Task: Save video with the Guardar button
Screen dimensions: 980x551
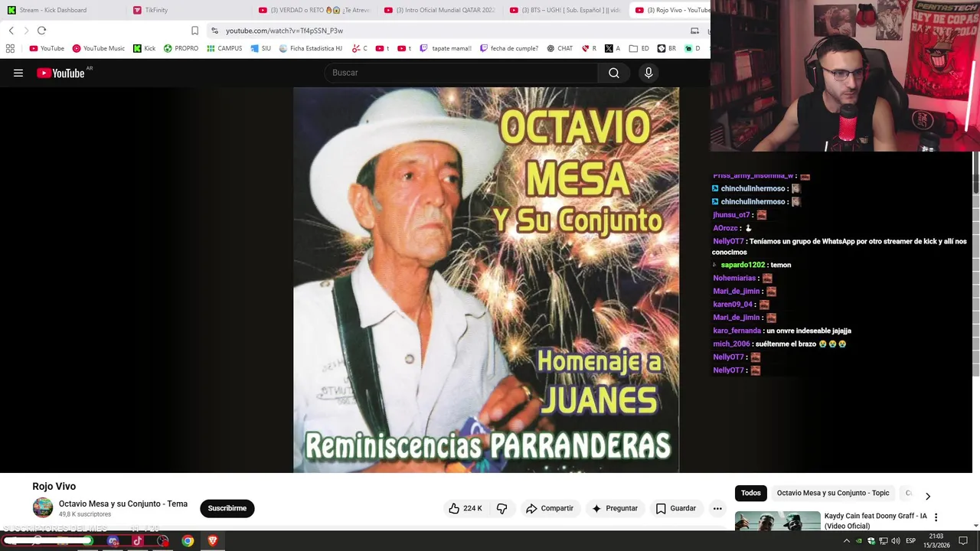Action: click(x=676, y=508)
